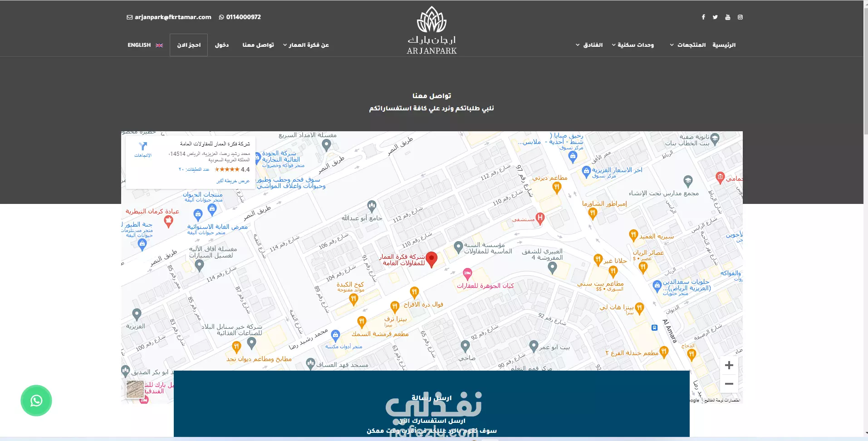Click the مؤسسة السنة الماسية للمقاولات marker

coord(459,247)
